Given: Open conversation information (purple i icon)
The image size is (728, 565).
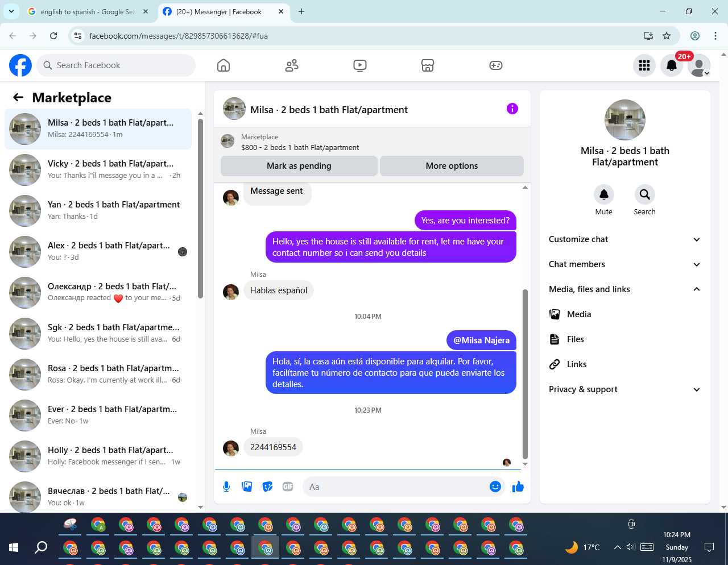Looking at the screenshot, I should (512, 109).
